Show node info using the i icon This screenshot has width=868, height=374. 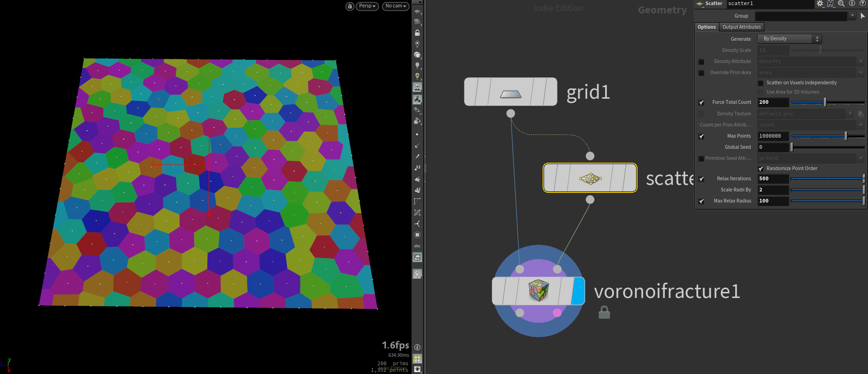852,4
